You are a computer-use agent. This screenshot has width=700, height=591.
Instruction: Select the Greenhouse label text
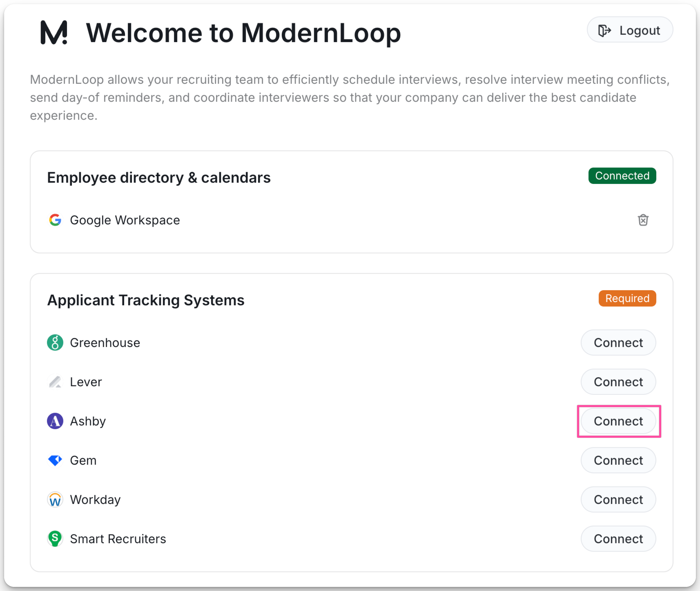point(105,343)
